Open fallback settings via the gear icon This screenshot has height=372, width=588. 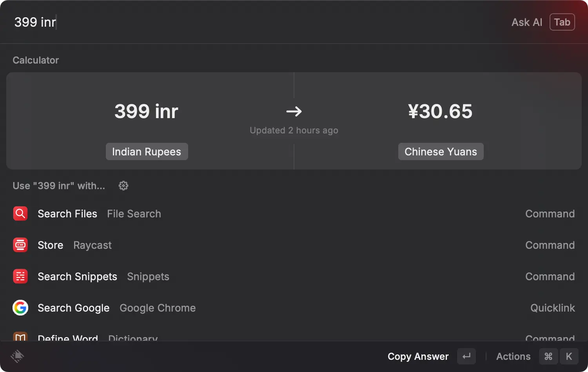123,186
